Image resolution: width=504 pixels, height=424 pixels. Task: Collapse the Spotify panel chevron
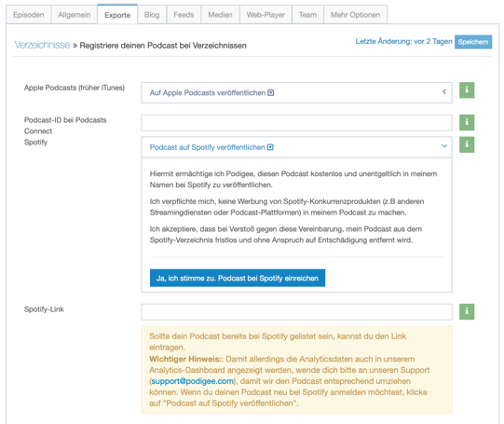click(444, 146)
